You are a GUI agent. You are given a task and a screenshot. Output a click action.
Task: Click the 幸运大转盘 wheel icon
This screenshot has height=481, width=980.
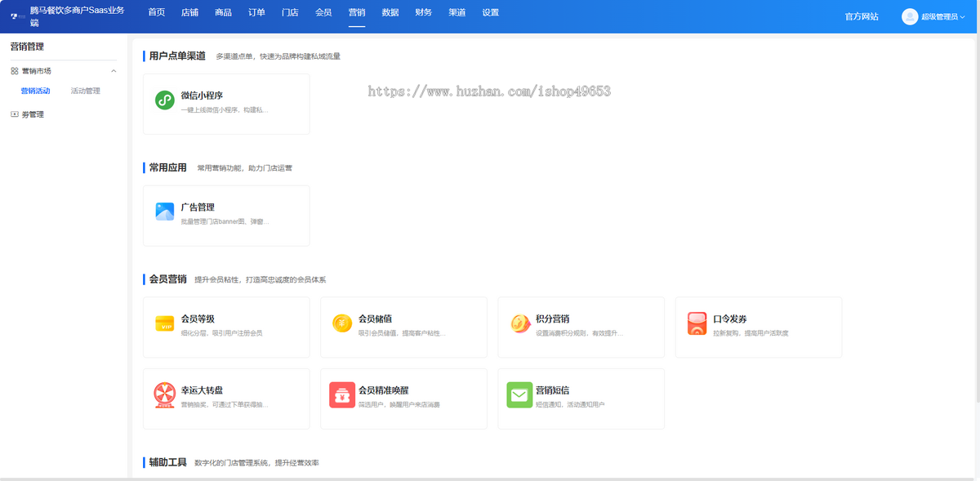(165, 395)
